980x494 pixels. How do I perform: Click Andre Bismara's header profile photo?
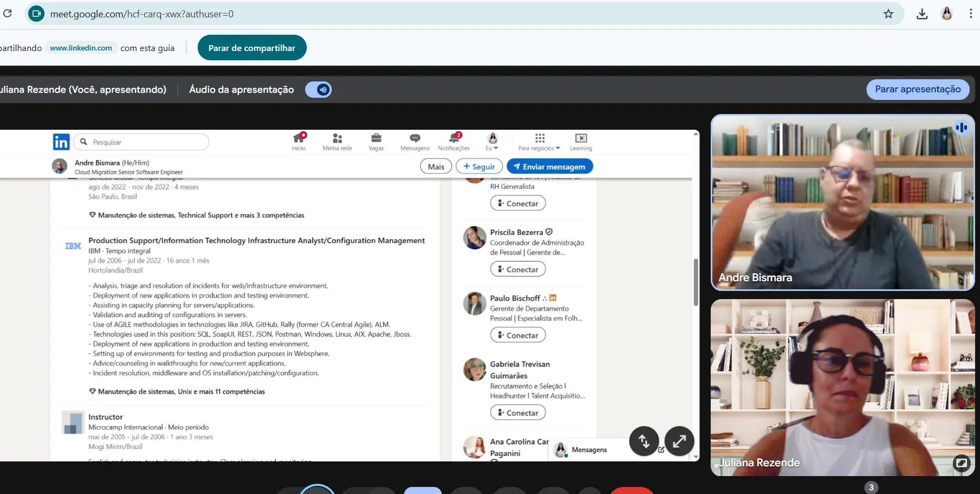tap(59, 166)
